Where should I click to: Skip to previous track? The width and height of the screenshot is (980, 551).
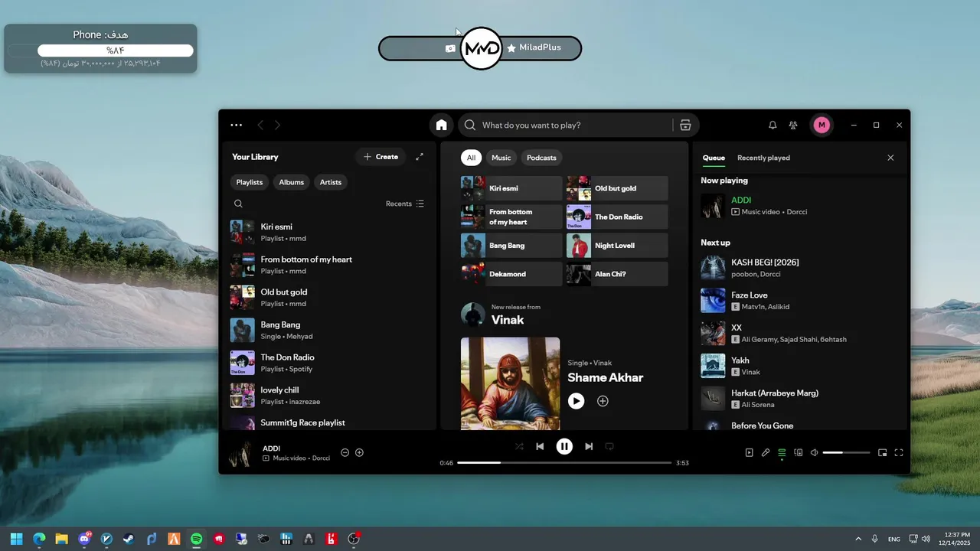(x=540, y=446)
